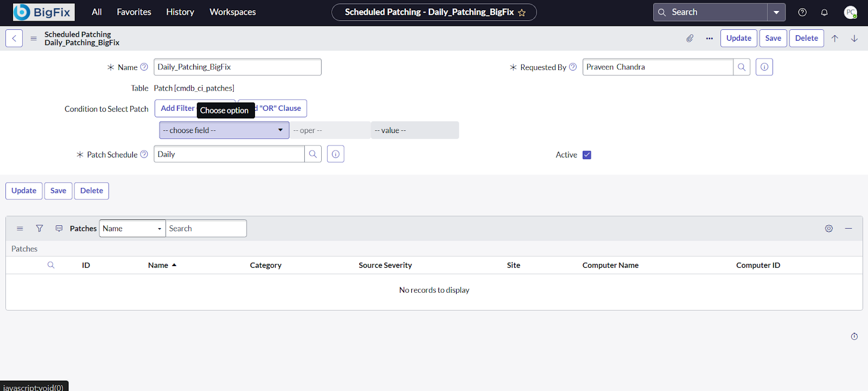Sort by the Computer Name column header

pyautogui.click(x=610, y=265)
